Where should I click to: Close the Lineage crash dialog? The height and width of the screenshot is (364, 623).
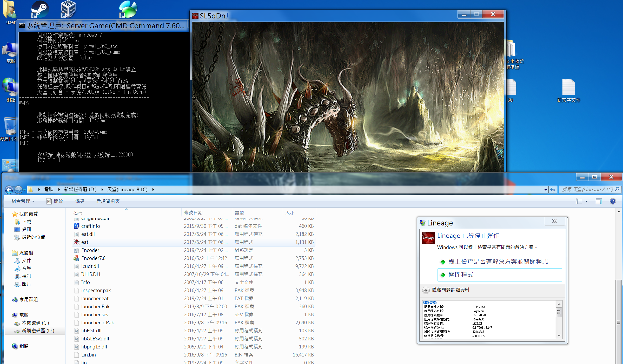554,221
